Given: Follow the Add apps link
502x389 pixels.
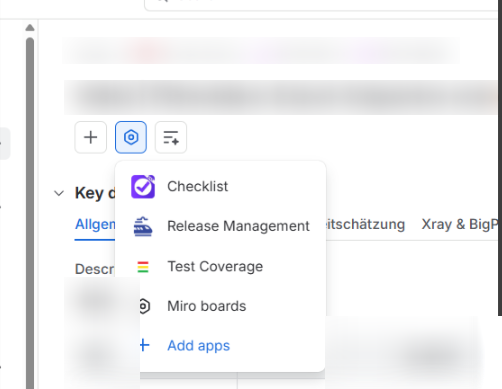Looking at the screenshot, I should click(199, 346).
